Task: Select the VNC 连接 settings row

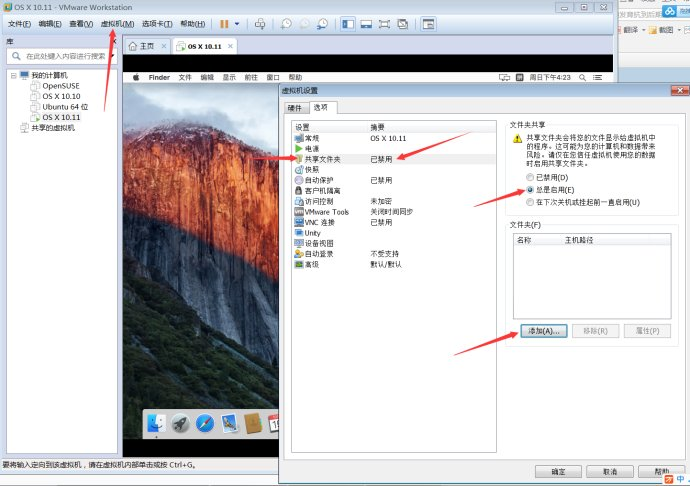Action: (x=394, y=222)
